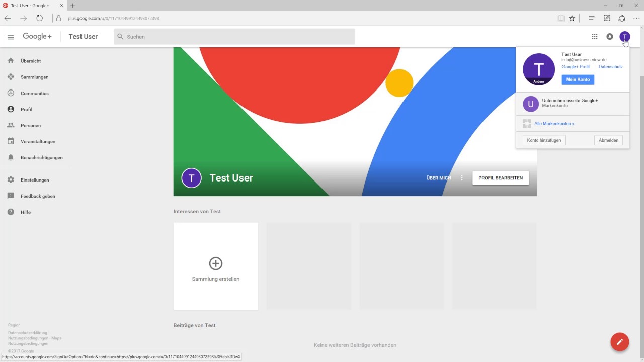This screenshot has width=644, height=362.
Task: Select Sammlungen in sidebar
Action: tap(35, 77)
